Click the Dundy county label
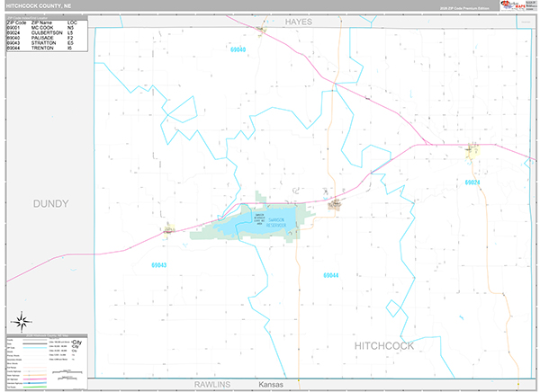 point(49,204)
